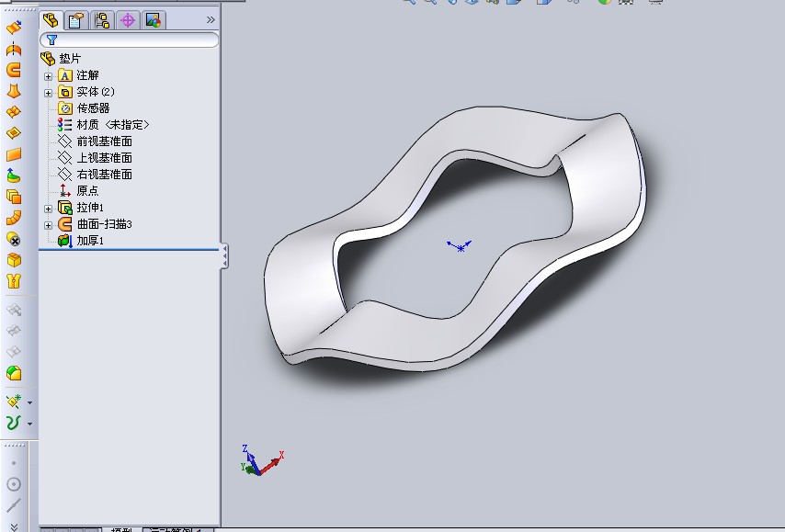Switch to the DimXpertManager tab
This screenshot has height=532, width=785.
[x=128, y=20]
